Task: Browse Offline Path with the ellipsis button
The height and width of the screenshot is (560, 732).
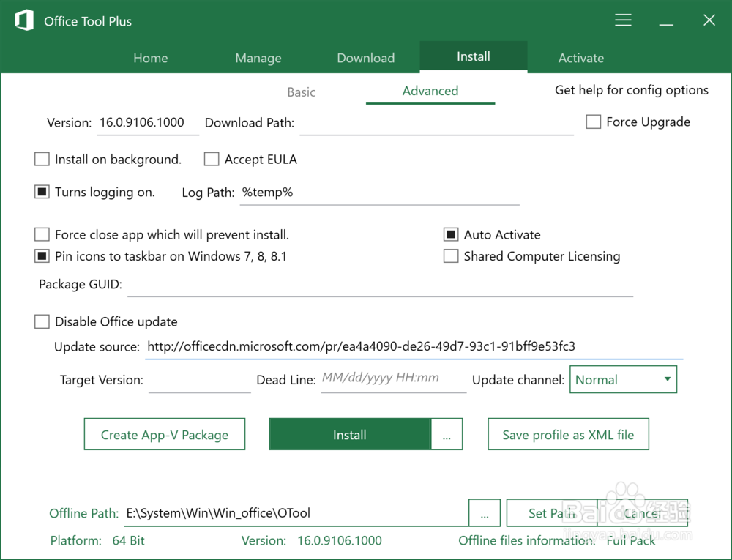Action: [485, 513]
